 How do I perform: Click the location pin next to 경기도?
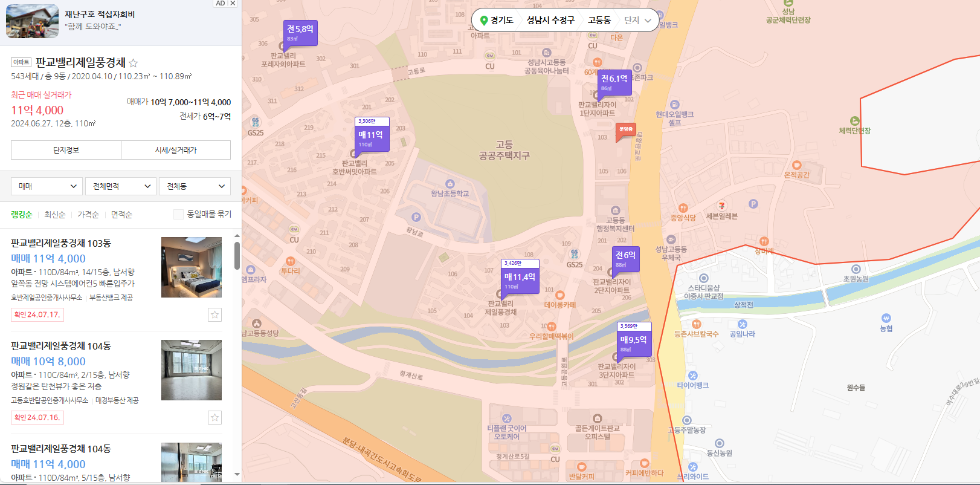483,21
